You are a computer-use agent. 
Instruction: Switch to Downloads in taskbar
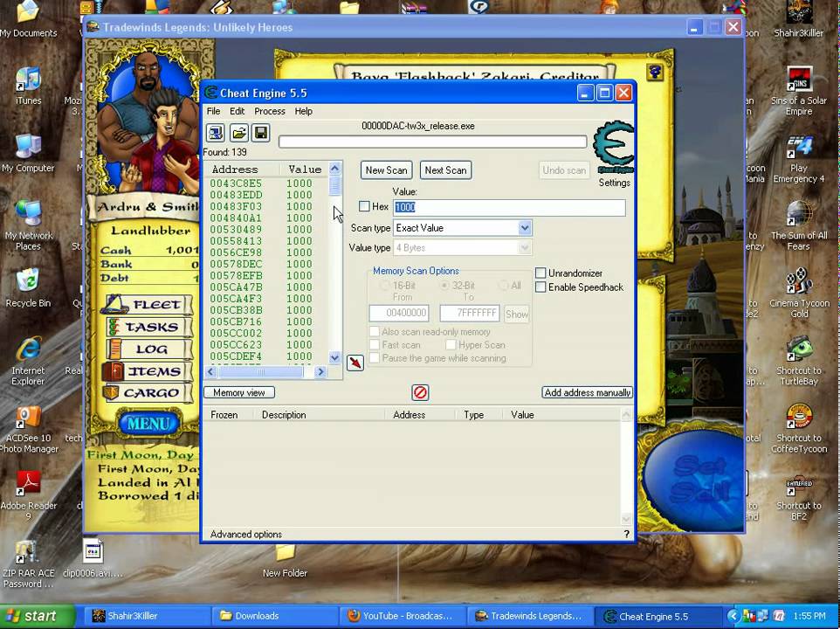click(274, 616)
